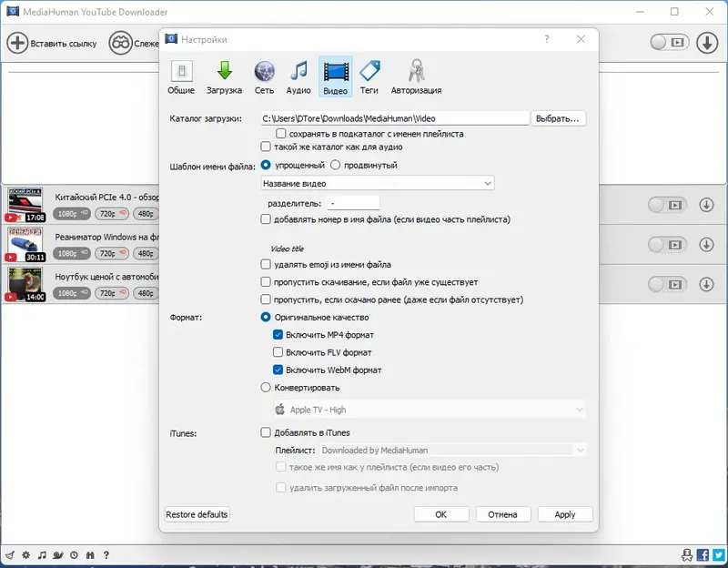728x568 pixels.
Task: Click the 'Выбрать...' folder button
Action: click(x=558, y=118)
